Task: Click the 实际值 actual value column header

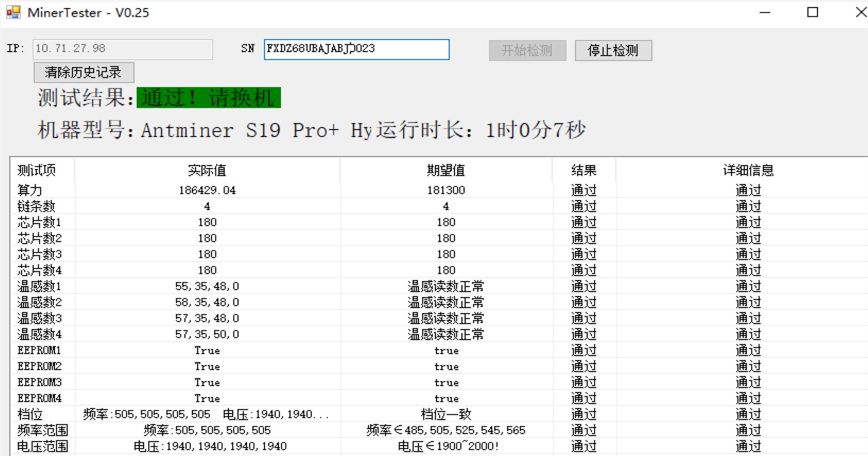Action: 207,170
